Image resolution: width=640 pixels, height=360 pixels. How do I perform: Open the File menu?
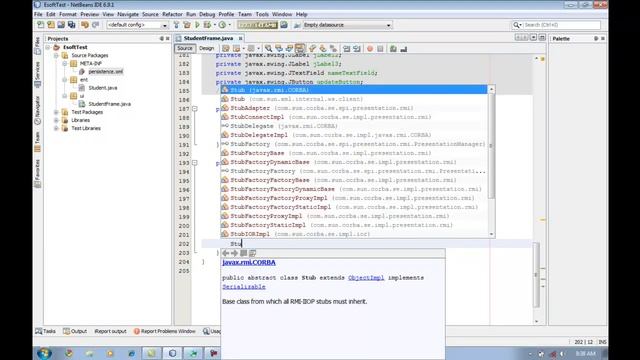click(x=38, y=14)
